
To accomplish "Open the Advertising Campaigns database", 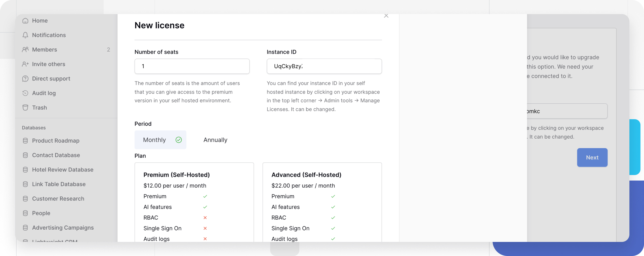I will [63, 228].
